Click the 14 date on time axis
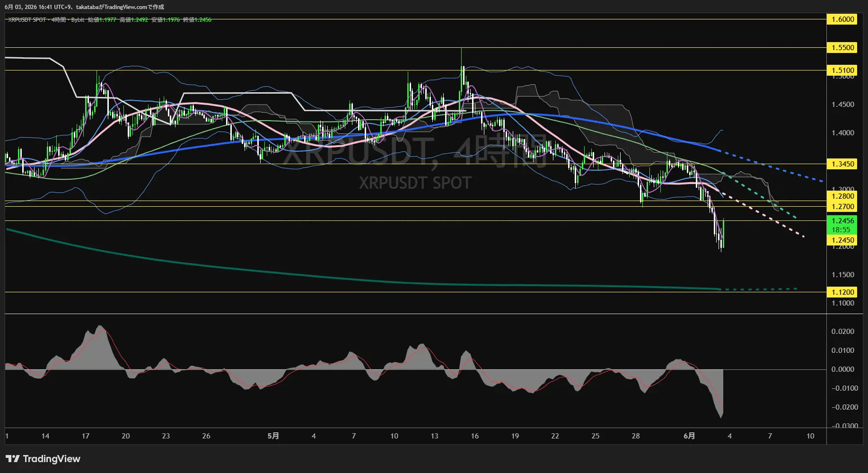The width and height of the screenshot is (868, 473). click(x=45, y=436)
